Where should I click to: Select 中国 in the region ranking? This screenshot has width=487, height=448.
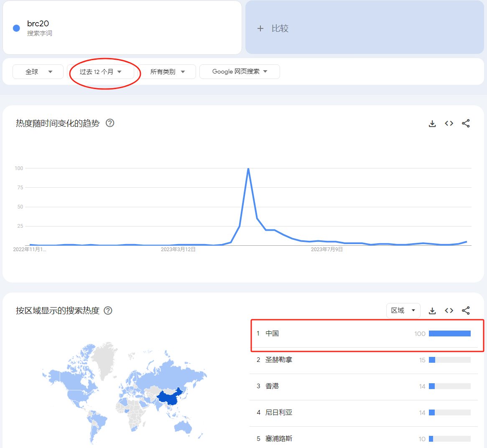363,334
